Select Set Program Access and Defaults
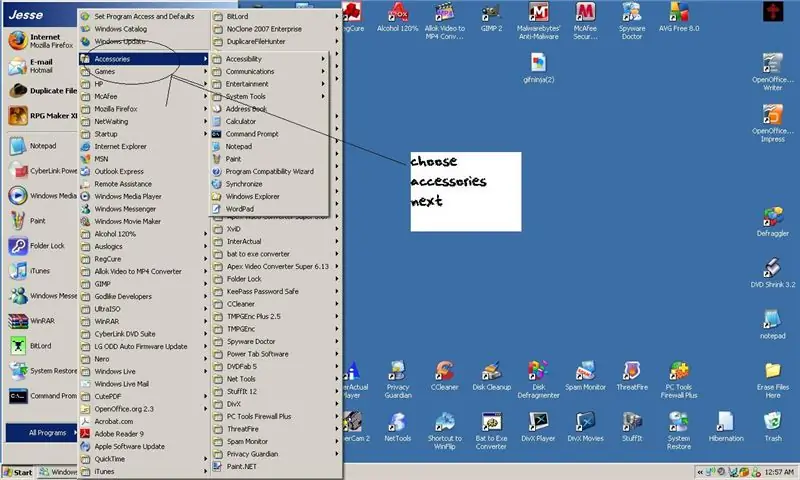Image resolution: width=800 pixels, height=480 pixels. pyautogui.click(x=144, y=16)
